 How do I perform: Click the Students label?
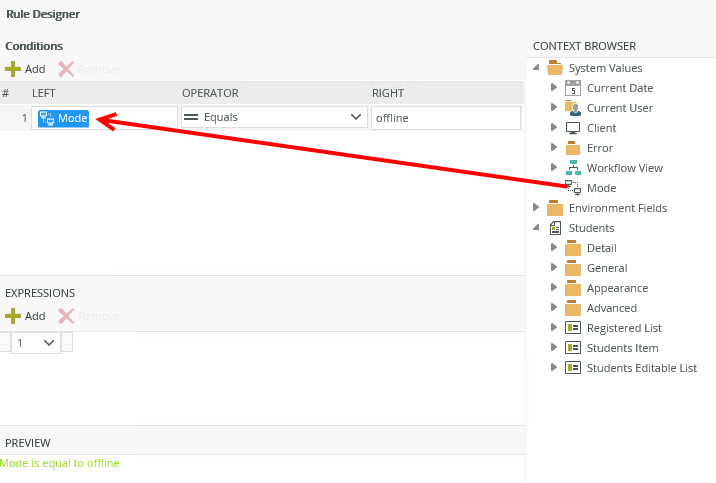pyautogui.click(x=591, y=228)
